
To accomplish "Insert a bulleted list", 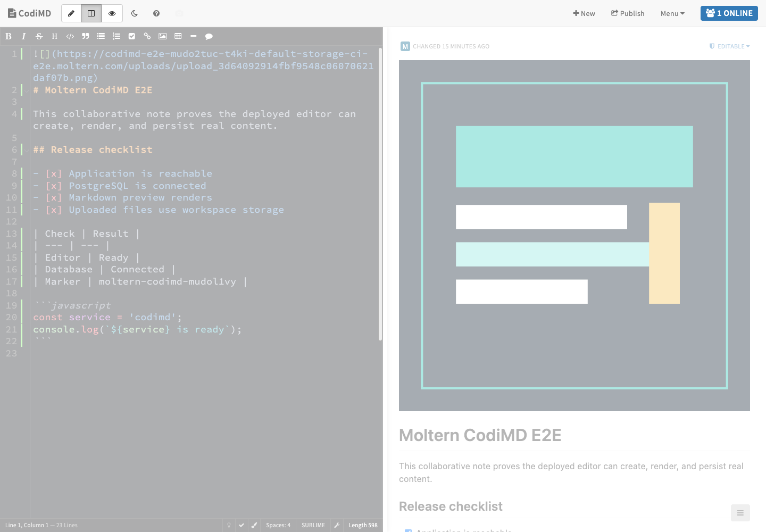I will (101, 36).
